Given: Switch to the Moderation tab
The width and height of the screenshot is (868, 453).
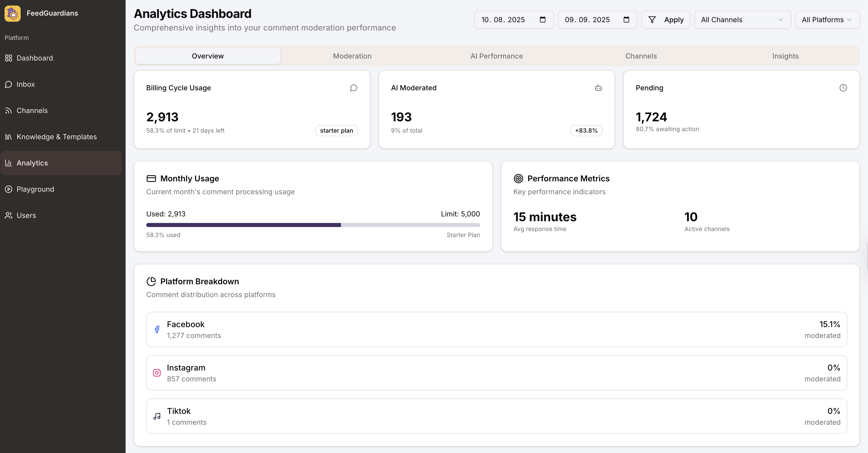Looking at the screenshot, I should [x=352, y=56].
